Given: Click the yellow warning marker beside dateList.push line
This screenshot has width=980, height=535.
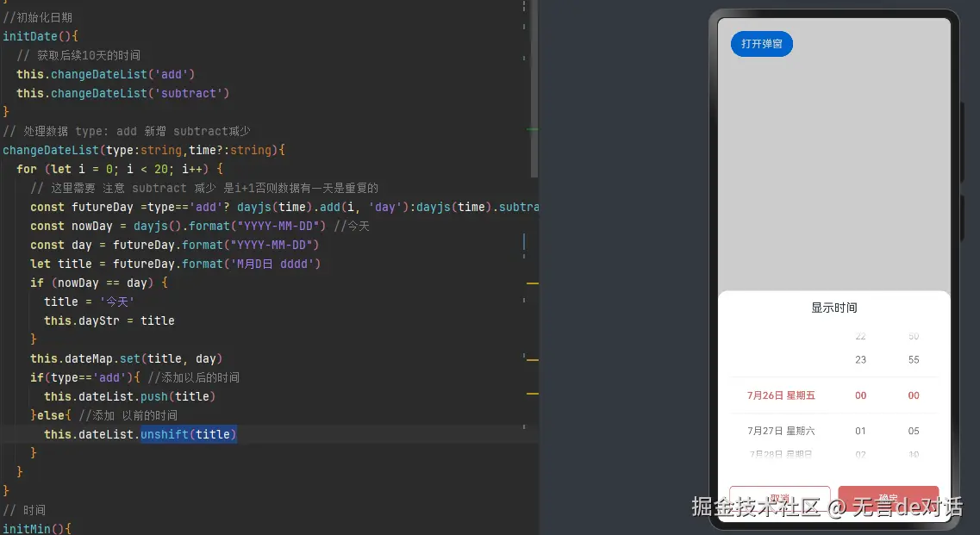Looking at the screenshot, I should (533, 393).
